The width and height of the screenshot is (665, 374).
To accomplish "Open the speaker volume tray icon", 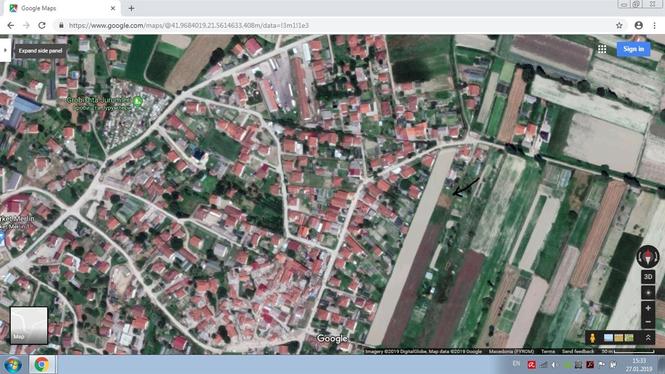I will tap(555, 364).
